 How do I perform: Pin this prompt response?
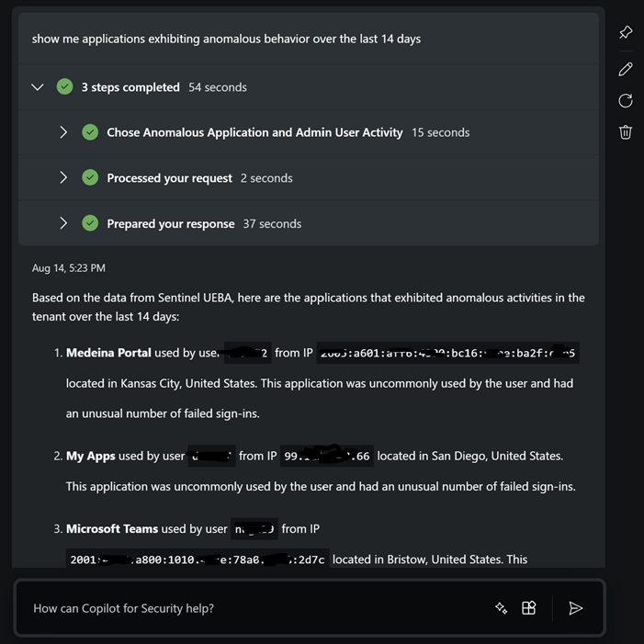[x=626, y=32]
